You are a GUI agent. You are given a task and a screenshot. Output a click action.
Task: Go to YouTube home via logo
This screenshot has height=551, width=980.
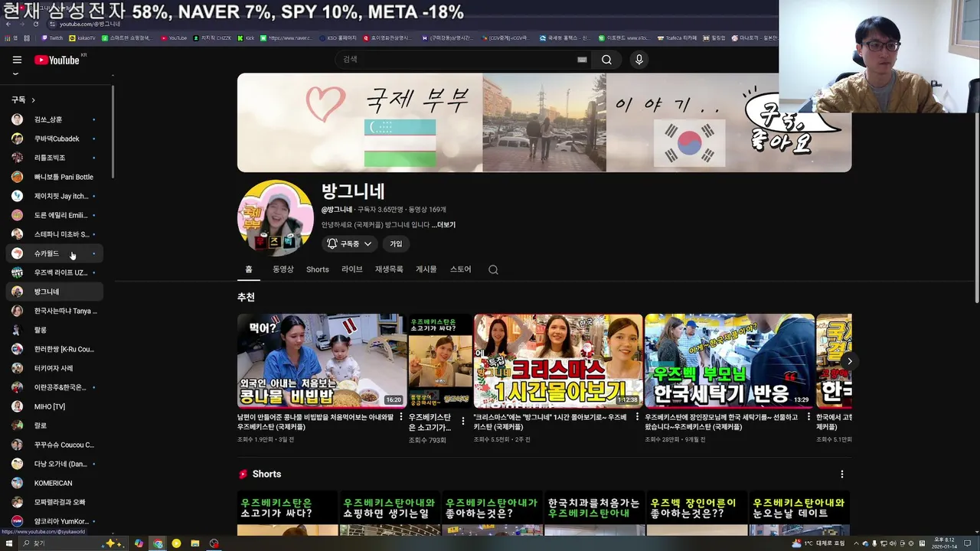point(57,60)
